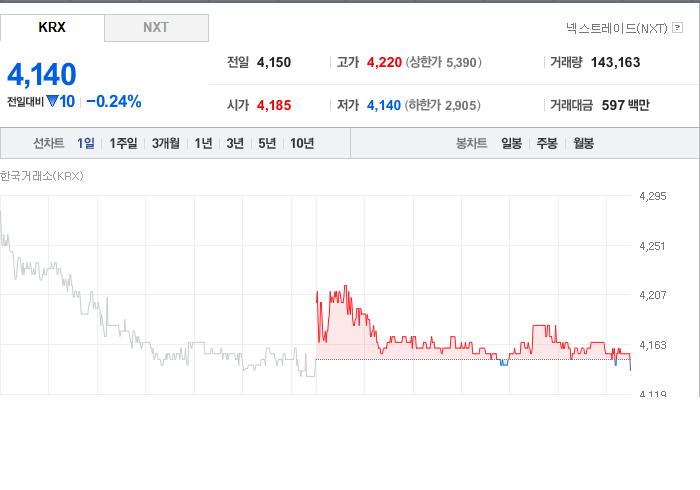Click the 봉차트 section label
The width and height of the screenshot is (700, 490).
pos(471,143)
